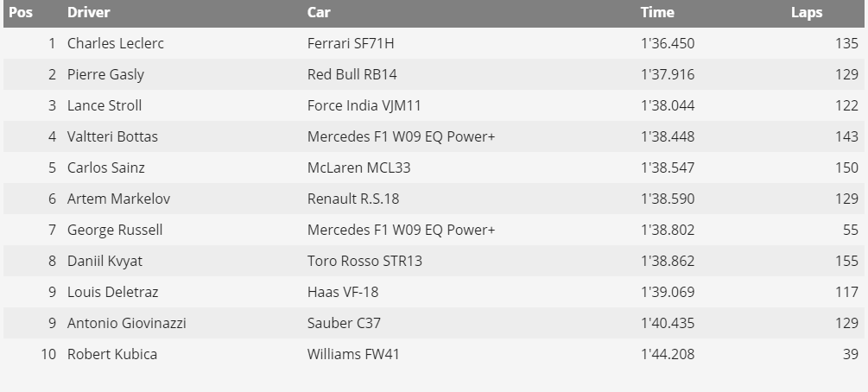The width and height of the screenshot is (868, 392).
Task: Click Valtteri Bottas driver name
Action: tap(112, 136)
